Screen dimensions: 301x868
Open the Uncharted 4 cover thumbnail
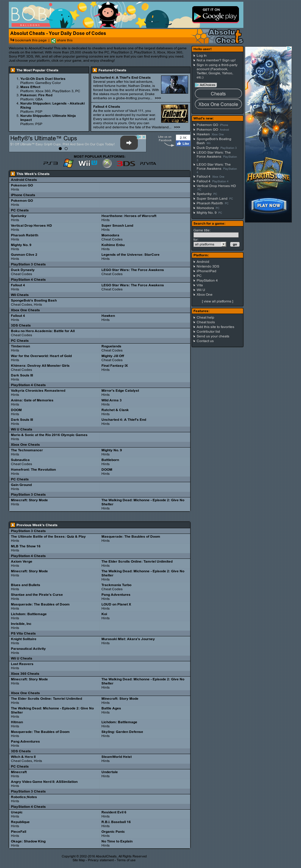click(x=175, y=85)
